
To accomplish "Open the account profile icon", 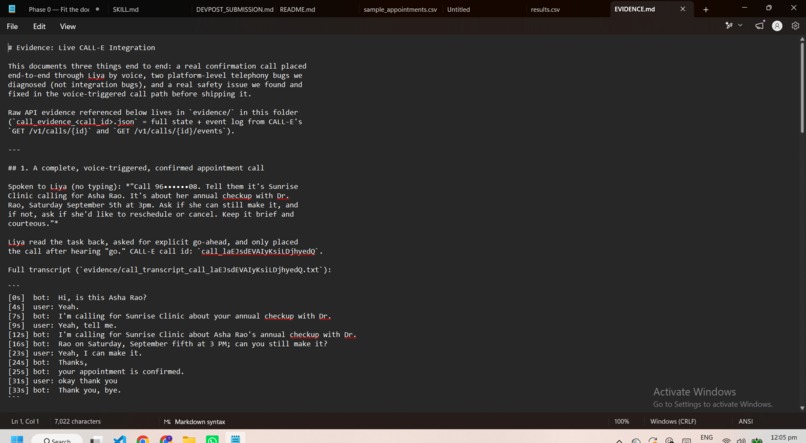I will (777, 26).
